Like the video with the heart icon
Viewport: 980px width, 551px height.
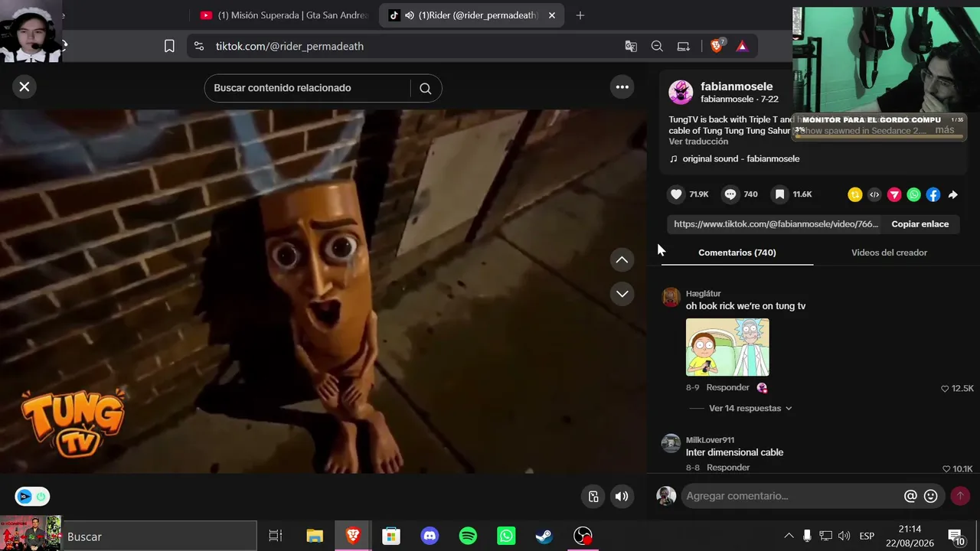[676, 194]
